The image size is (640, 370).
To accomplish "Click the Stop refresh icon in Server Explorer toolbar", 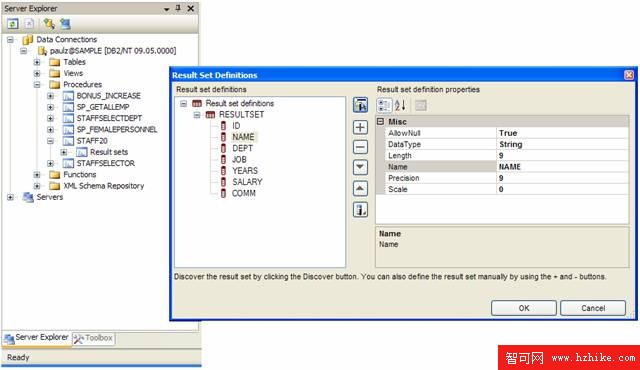I will tap(29, 24).
